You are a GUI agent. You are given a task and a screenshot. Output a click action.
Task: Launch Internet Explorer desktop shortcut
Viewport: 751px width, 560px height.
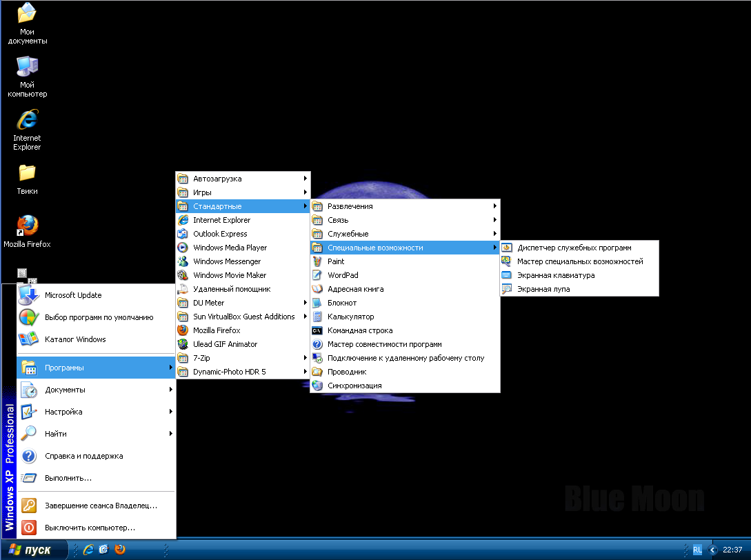tap(28, 130)
